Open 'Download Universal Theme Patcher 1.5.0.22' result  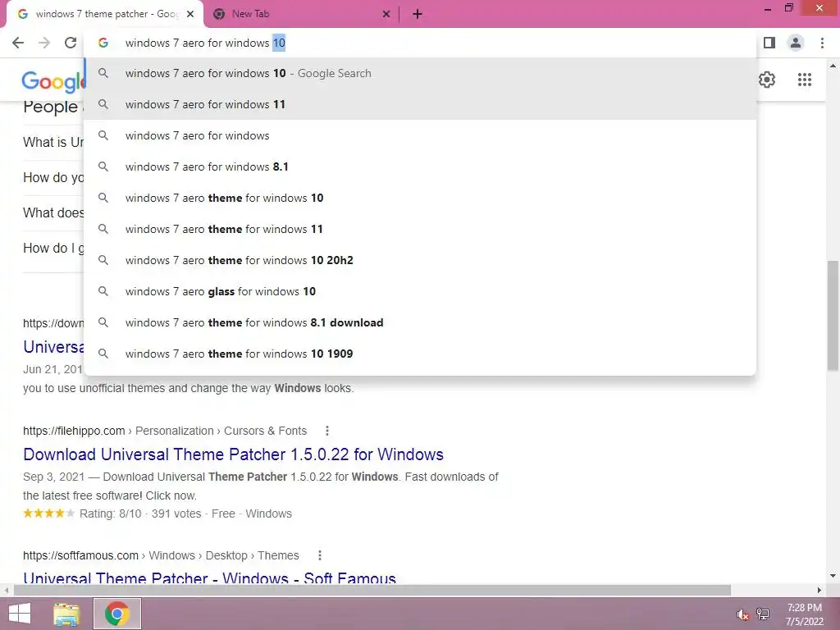click(233, 454)
